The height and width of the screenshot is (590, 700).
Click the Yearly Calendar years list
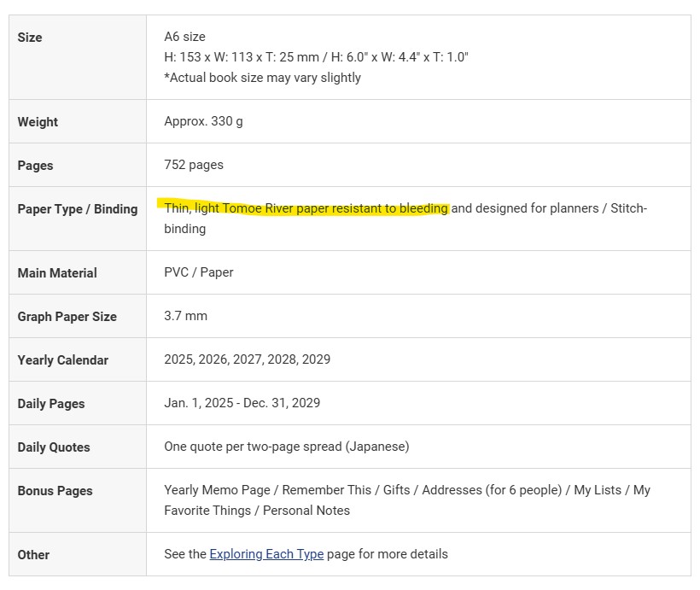[247, 359]
